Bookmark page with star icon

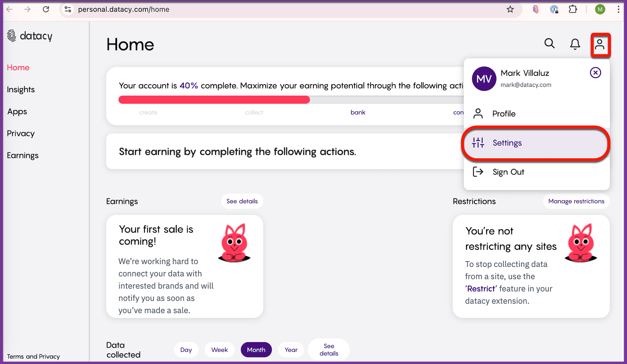510,10
